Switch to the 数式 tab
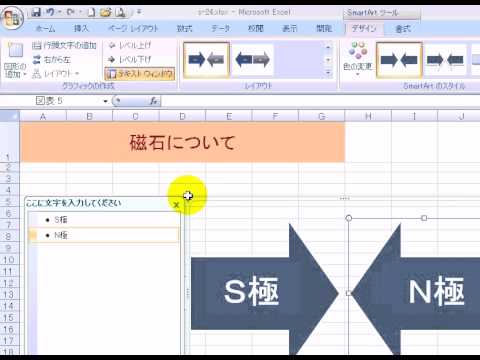This screenshot has width=480, height=360. pos(184,29)
